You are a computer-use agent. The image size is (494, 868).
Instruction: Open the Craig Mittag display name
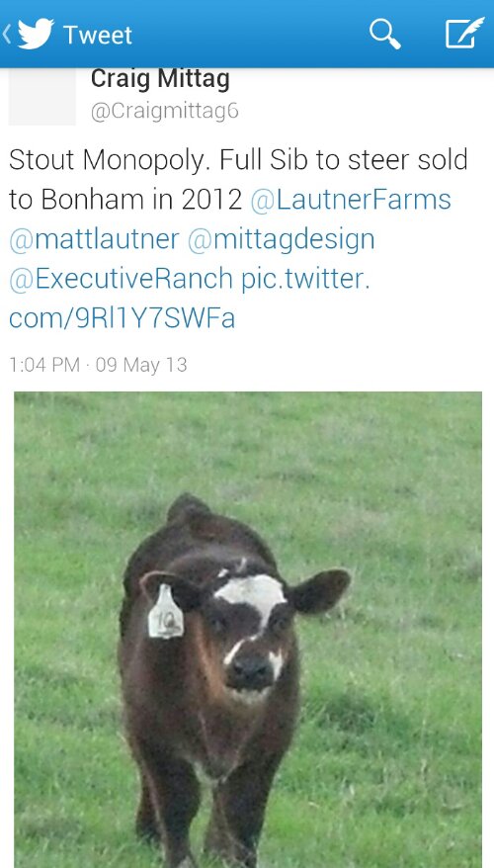[160, 79]
